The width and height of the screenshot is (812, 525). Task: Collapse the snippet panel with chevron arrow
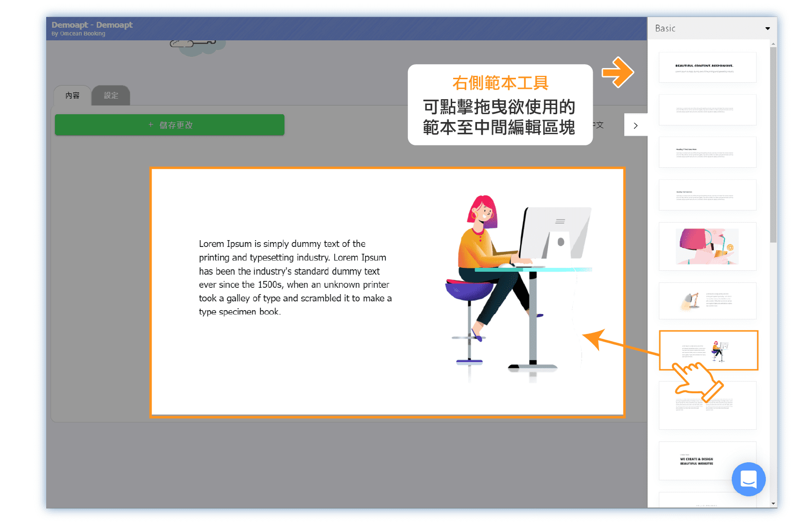point(635,125)
